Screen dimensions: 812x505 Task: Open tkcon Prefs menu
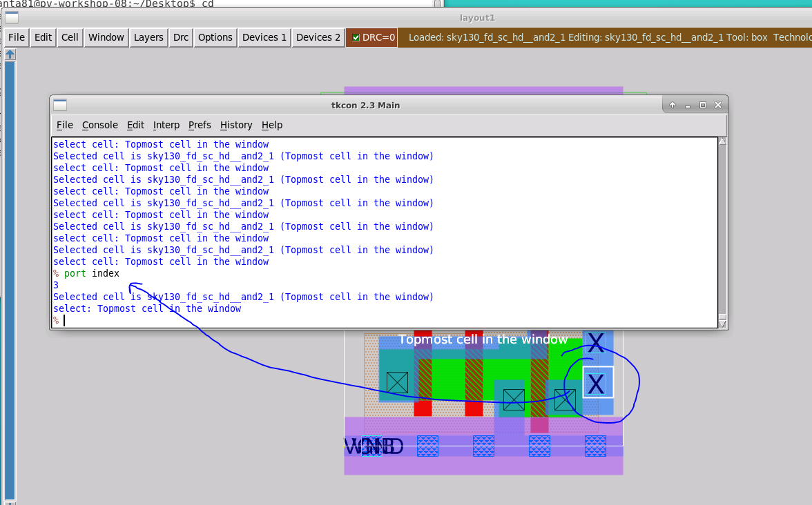pos(200,126)
